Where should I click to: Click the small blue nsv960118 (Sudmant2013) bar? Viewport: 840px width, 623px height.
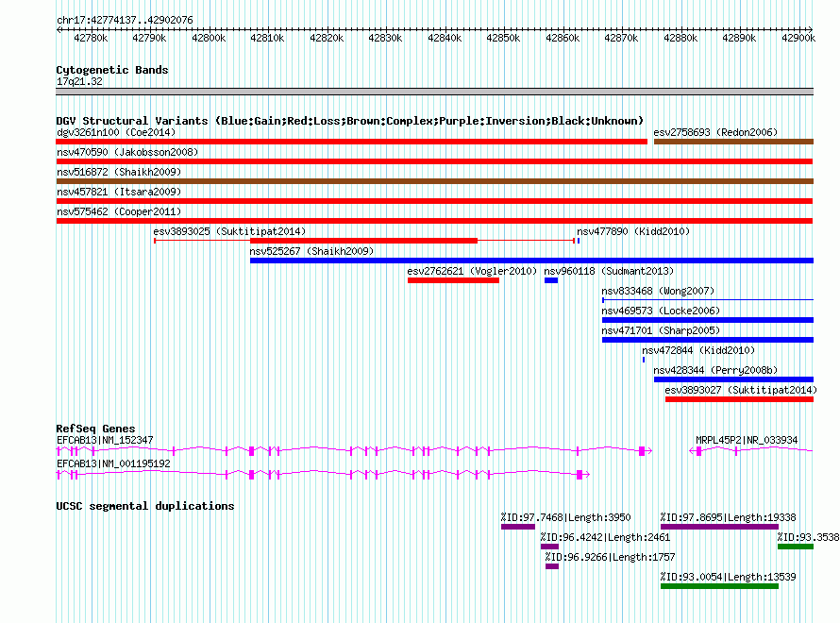(551, 280)
